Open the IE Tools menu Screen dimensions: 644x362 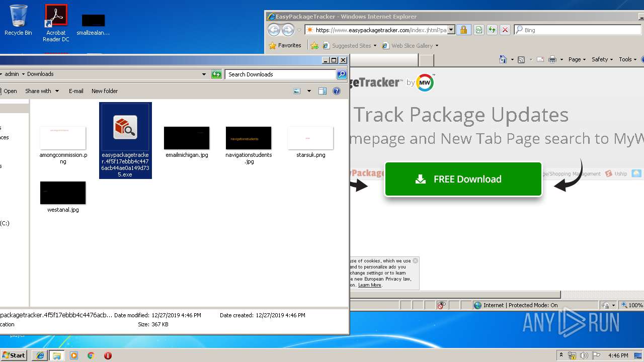coord(627,59)
